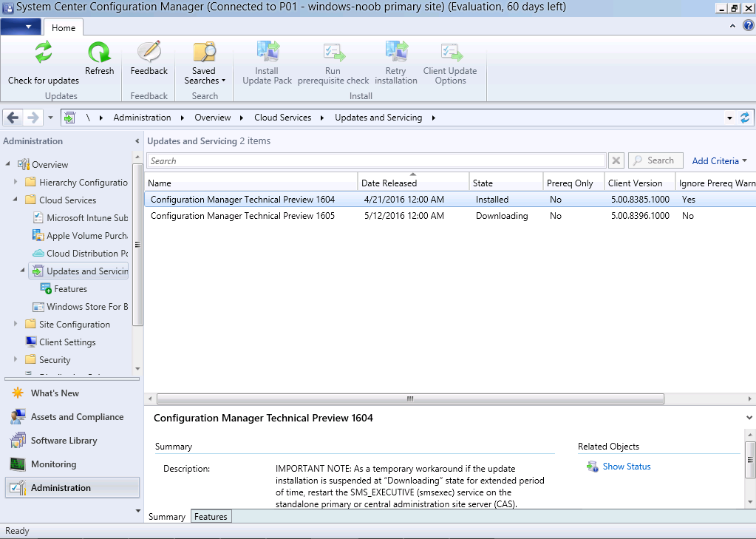Sort by State column header
This screenshot has height=539, width=756.
click(505, 183)
